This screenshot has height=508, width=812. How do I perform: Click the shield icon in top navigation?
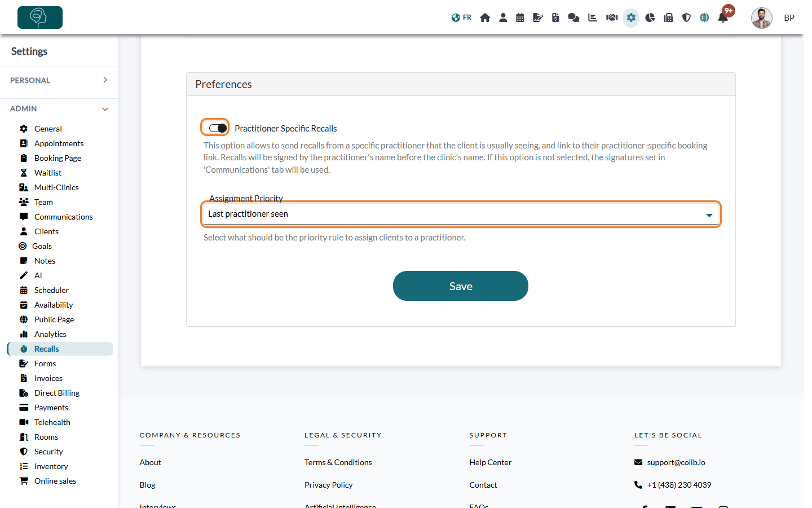coord(686,17)
